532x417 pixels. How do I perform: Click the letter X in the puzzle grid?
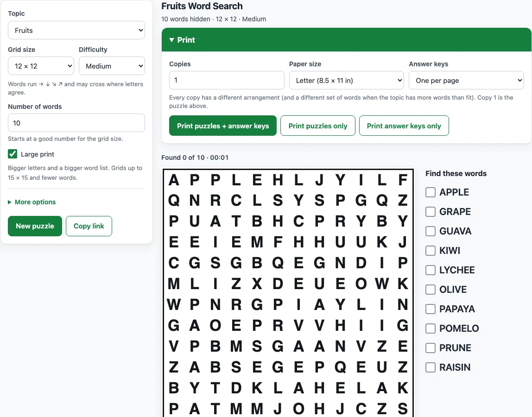(x=257, y=284)
